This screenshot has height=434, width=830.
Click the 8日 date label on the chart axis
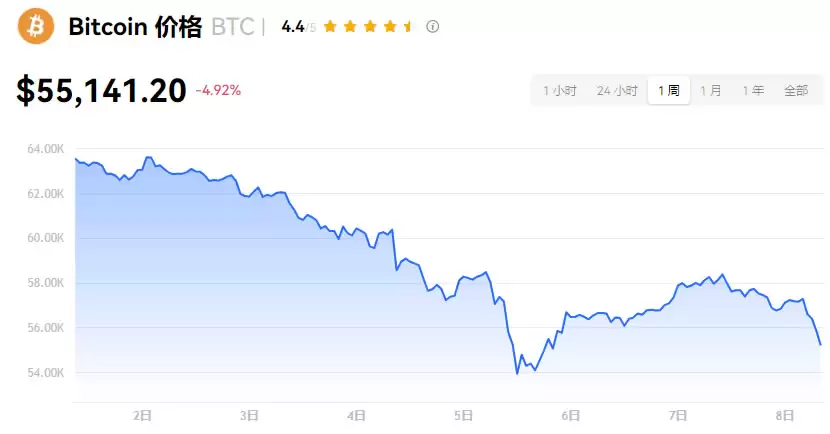784,415
